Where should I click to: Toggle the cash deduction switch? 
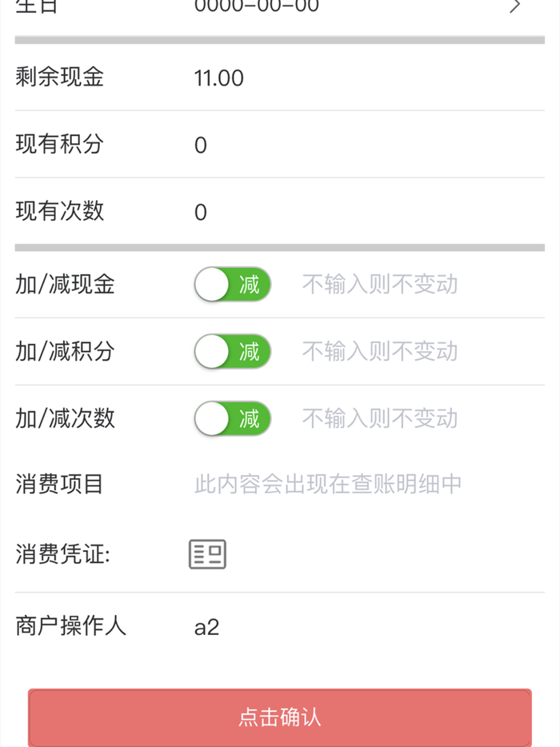(x=232, y=285)
